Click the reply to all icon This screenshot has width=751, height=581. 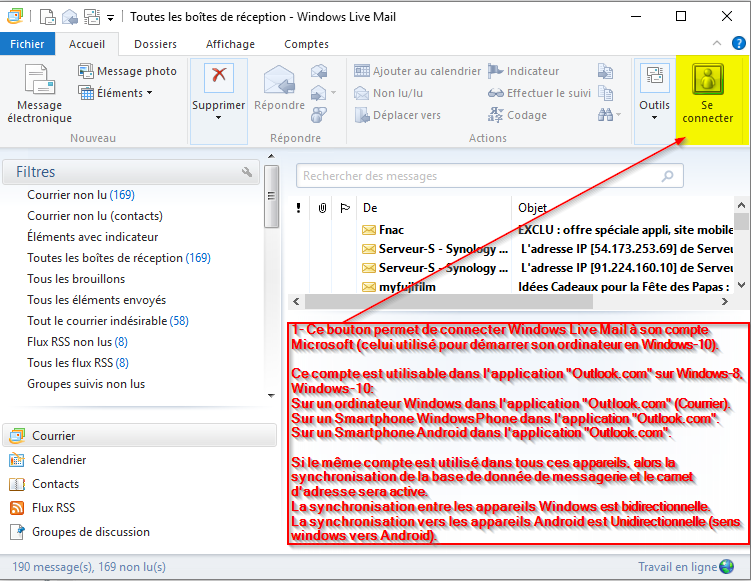coord(319,71)
